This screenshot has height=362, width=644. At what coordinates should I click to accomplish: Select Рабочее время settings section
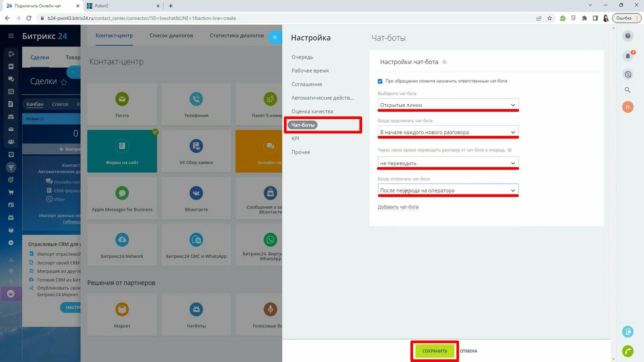pos(310,71)
